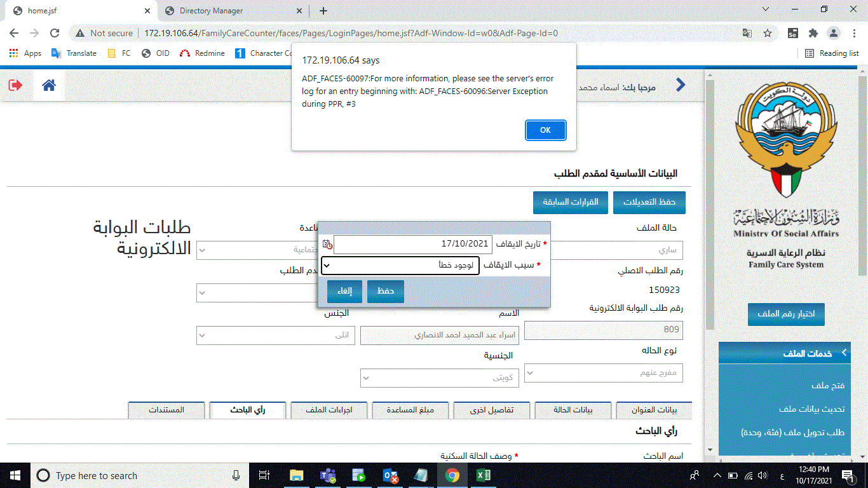
Task: Click the حفظ button in the popup
Action: coord(385,291)
